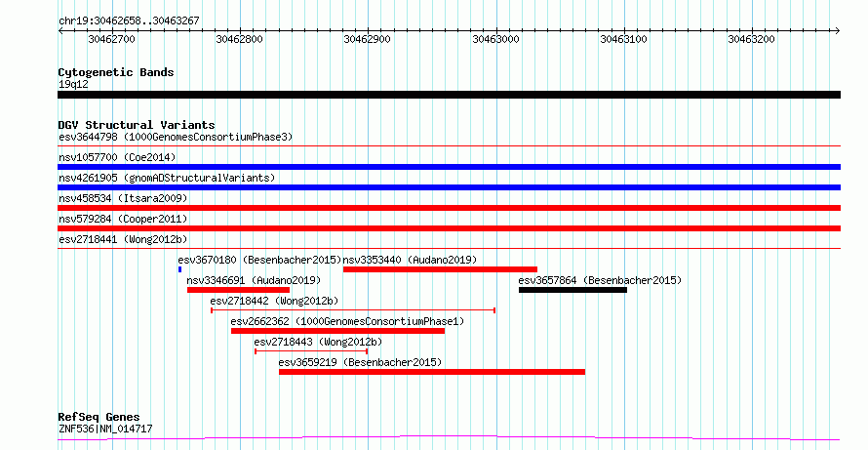
Task: Click the ruler's right arrowhead
Action: [838, 31]
